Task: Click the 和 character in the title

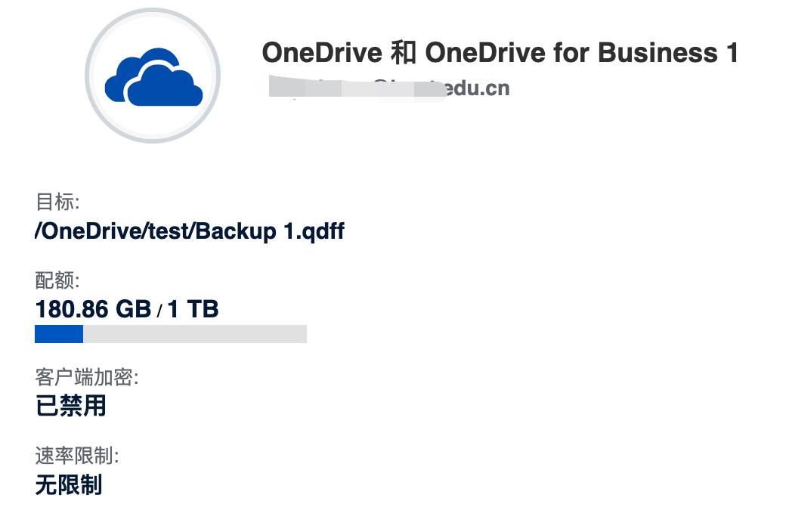Action: click(x=403, y=53)
